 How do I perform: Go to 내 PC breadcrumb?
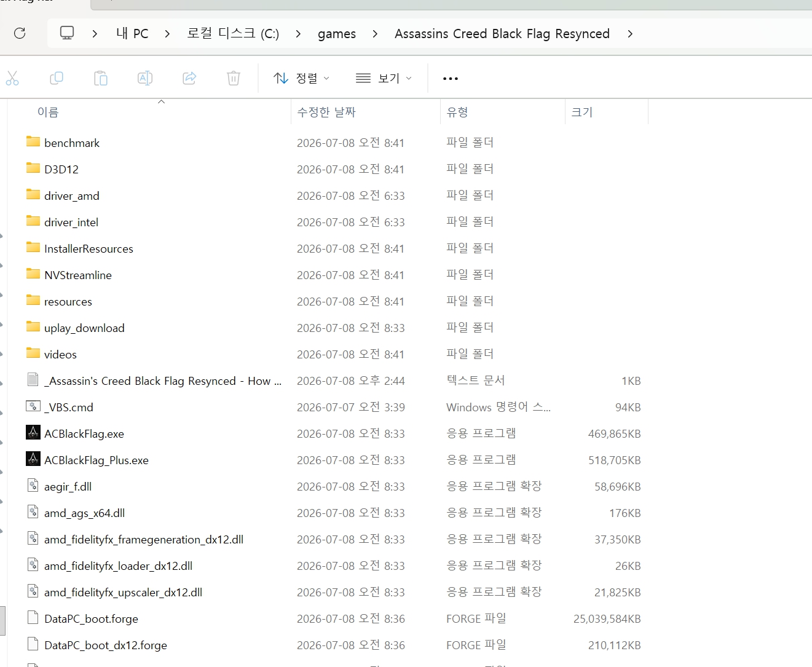132,34
